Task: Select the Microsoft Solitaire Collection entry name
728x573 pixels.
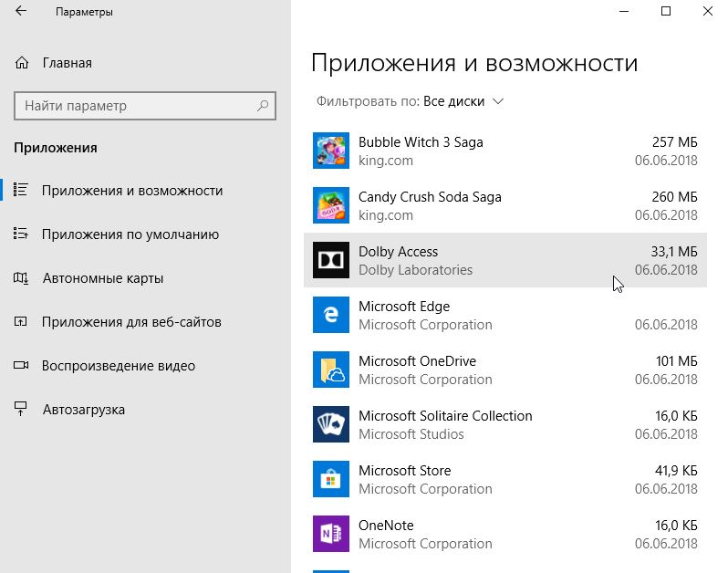Action: [x=445, y=416]
